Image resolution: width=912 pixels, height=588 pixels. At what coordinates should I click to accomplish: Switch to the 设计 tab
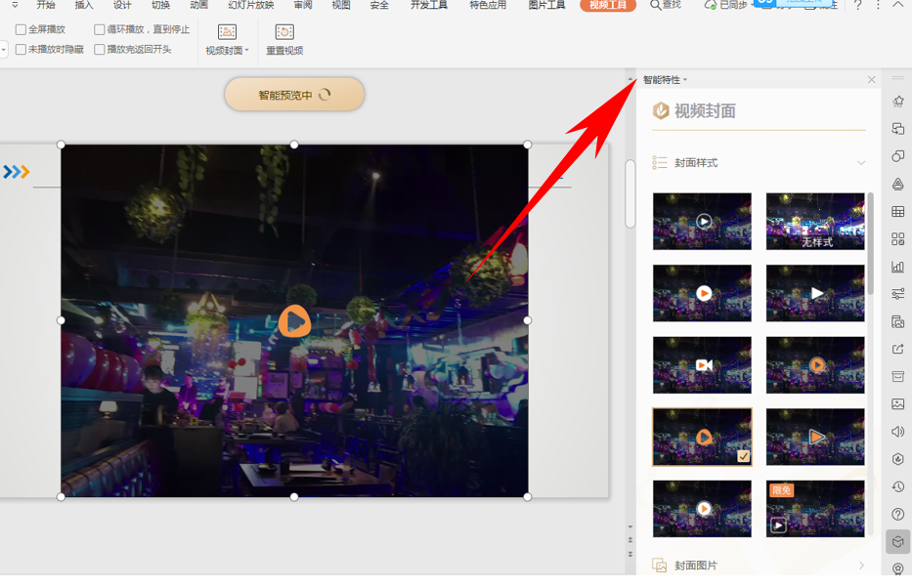[122, 5]
